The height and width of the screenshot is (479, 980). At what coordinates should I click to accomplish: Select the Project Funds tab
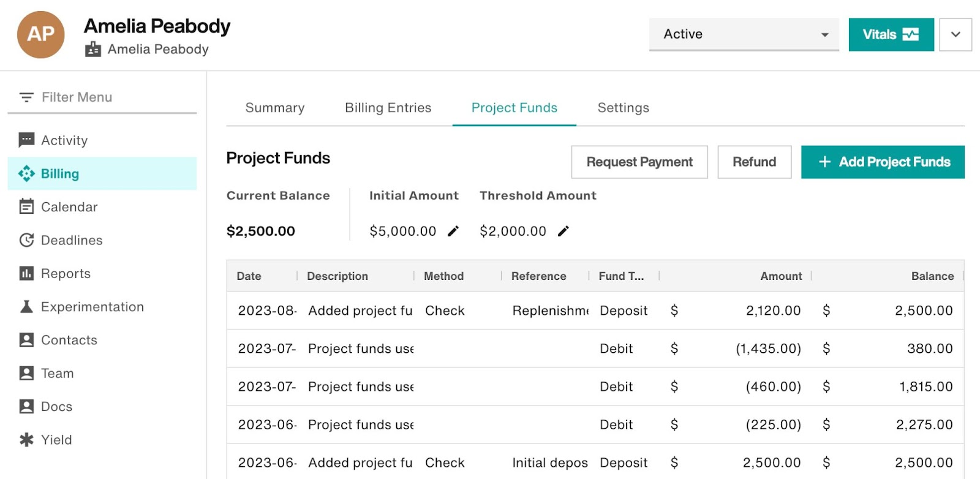tap(514, 108)
